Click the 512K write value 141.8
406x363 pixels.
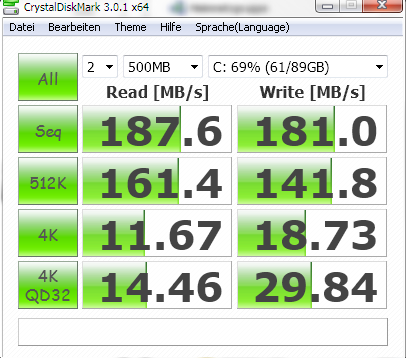312,181
